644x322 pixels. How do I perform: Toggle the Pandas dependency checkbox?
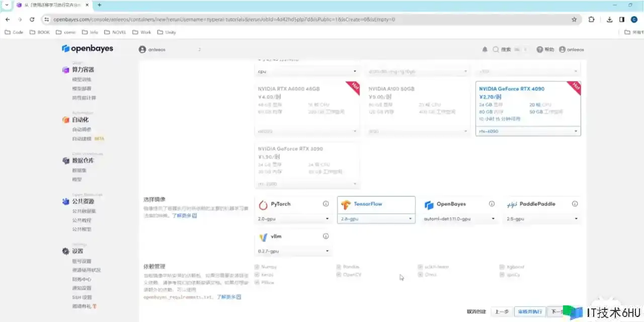click(339, 267)
